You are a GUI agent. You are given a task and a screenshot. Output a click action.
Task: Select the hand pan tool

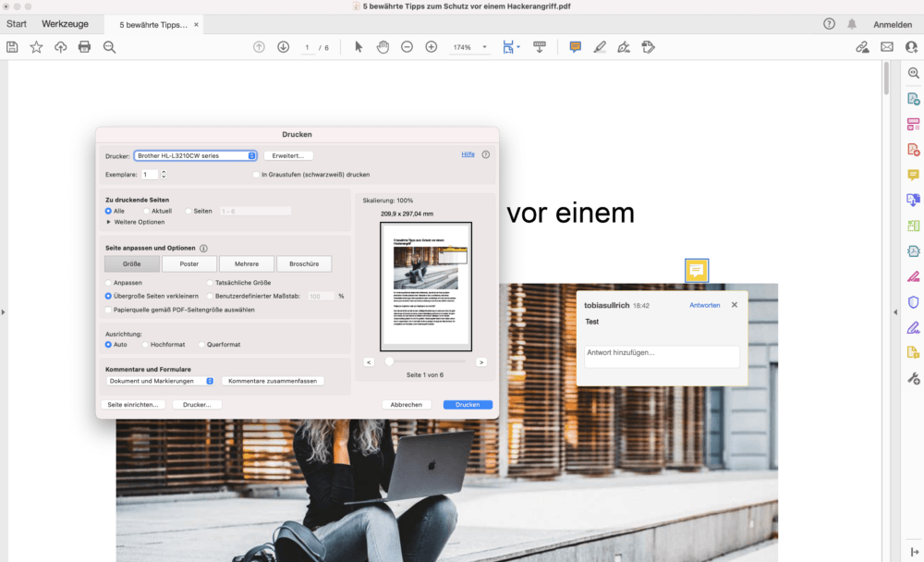click(x=383, y=47)
